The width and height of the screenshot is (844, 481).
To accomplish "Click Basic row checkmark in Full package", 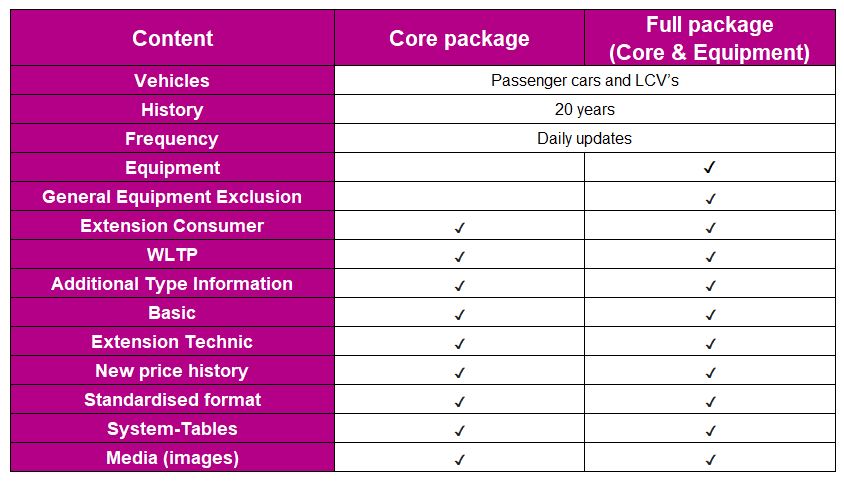I will pyautogui.click(x=710, y=314).
